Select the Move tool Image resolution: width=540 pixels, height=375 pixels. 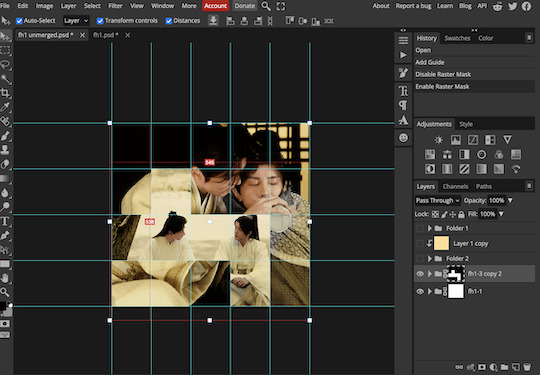[6, 36]
